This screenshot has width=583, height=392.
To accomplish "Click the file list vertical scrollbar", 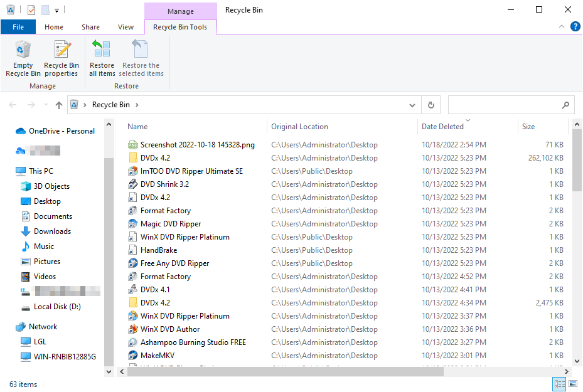I will 577,160.
